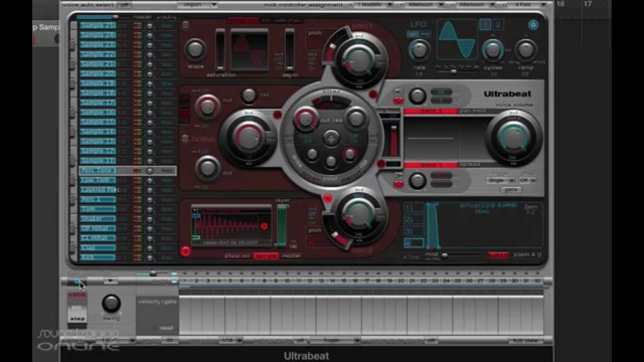
Task: Click the Sample 25 pan knob
Action: tap(149, 26)
